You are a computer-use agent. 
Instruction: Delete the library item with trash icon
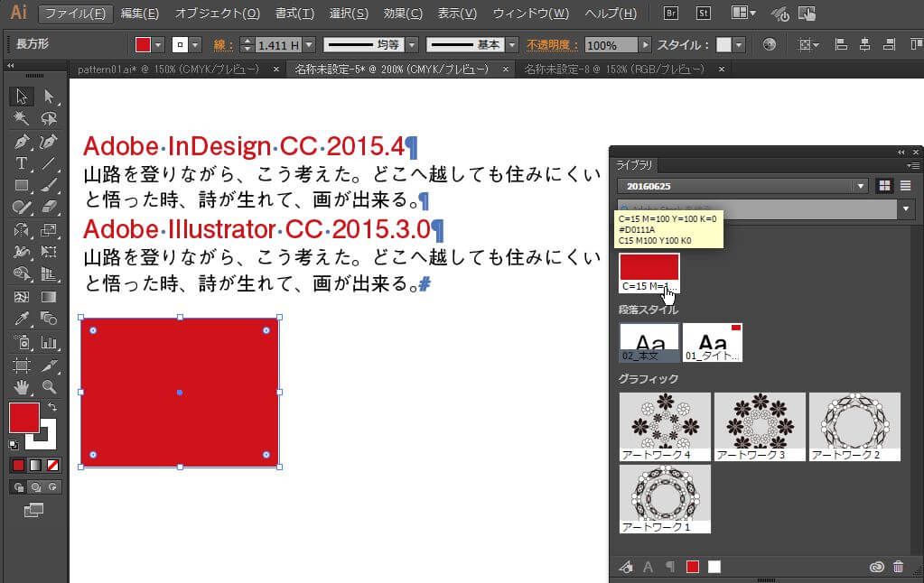pyautogui.click(x=898, y=567)
